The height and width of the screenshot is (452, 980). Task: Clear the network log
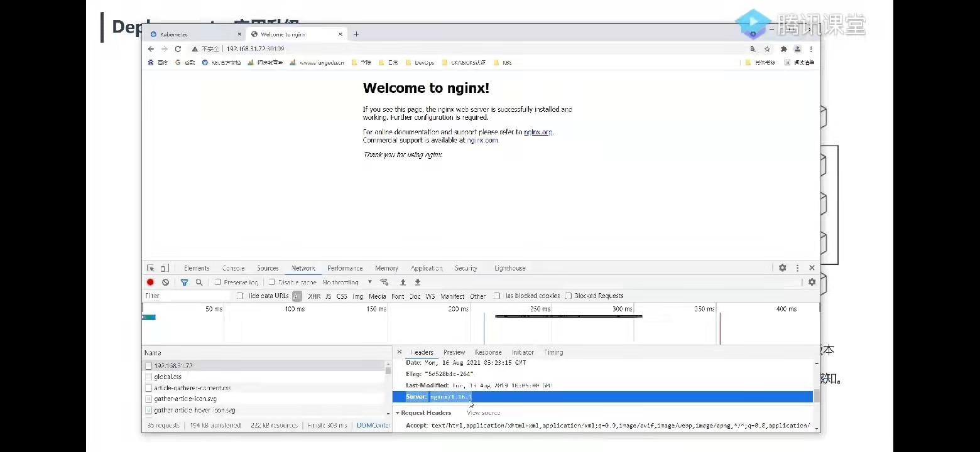pyautogui.click(x=165, y=282)
